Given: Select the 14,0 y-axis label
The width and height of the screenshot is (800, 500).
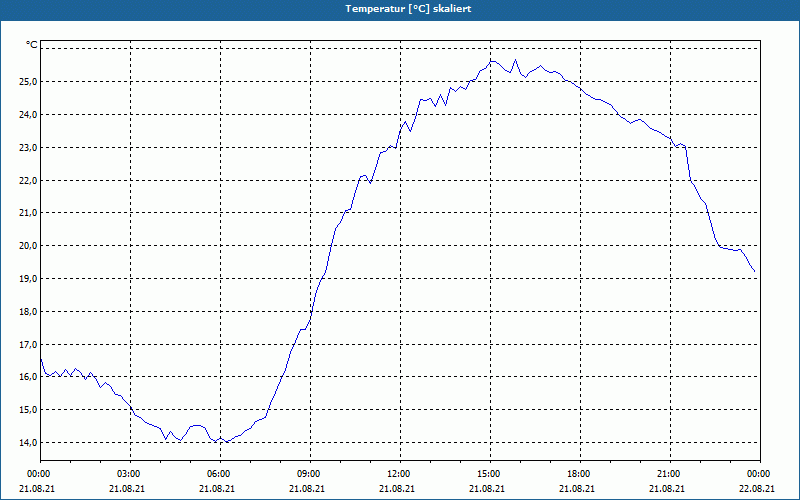Looking at the screenshot, I should [x=29, y=442].
